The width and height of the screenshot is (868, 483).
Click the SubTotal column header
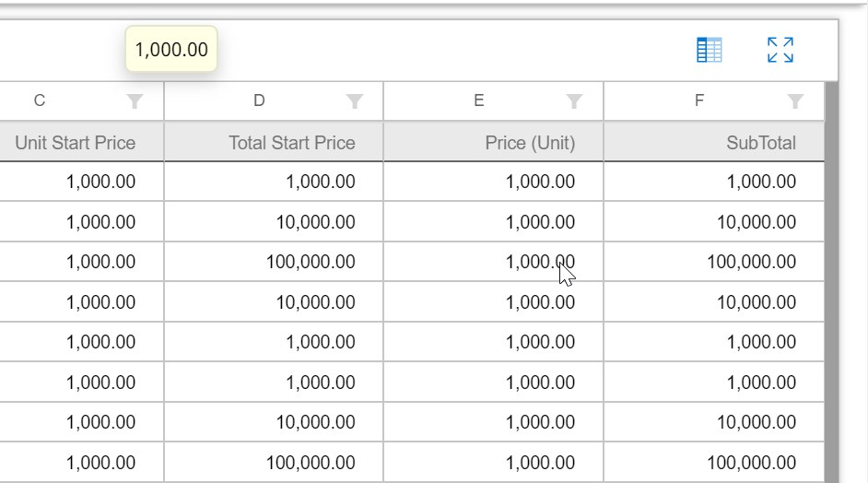coord(760,143)
